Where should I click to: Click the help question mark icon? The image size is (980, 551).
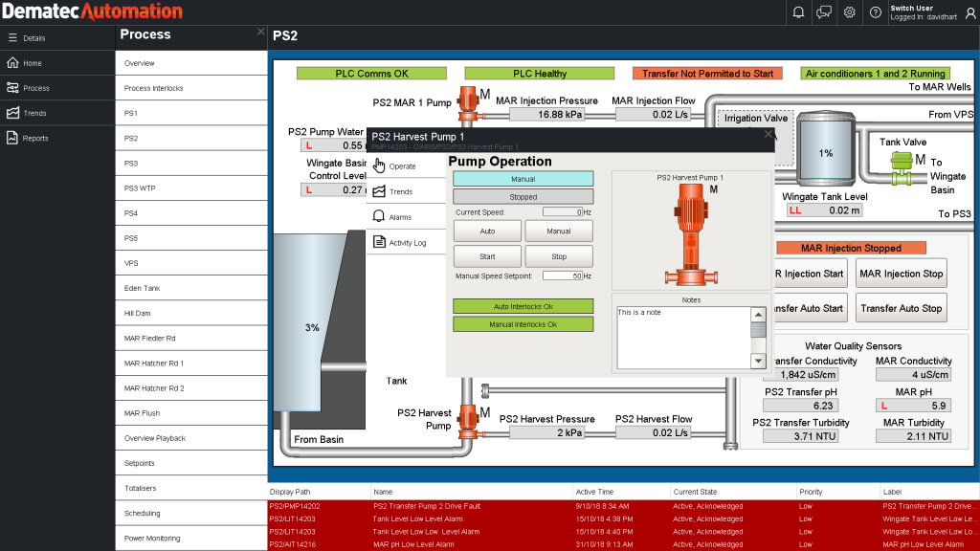875,12
